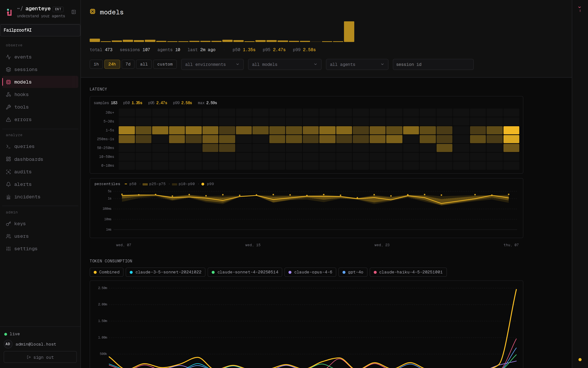Click the p99 2.58s value in header stats
Image resolution: width=588 pixels, height=368 pixels.
[309, 50]
